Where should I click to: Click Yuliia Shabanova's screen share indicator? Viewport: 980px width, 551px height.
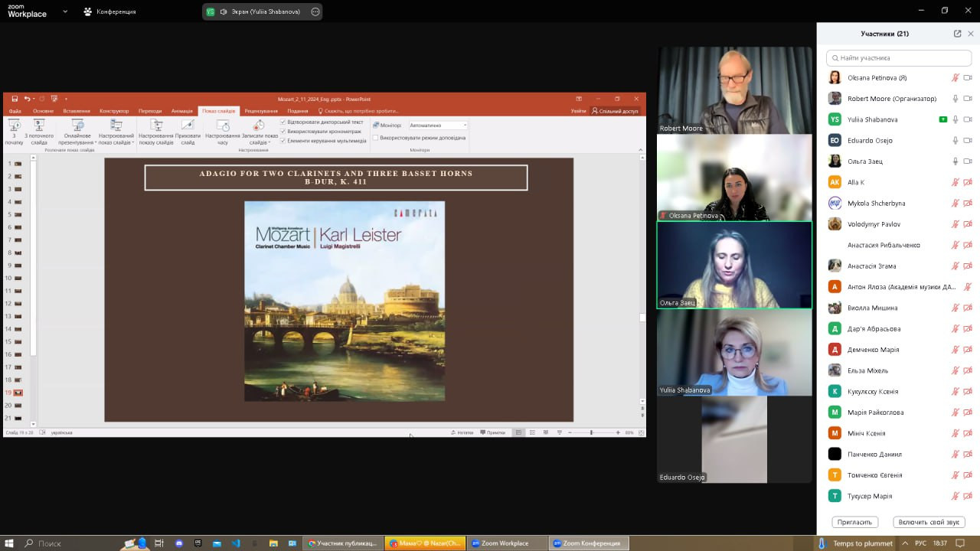(x=943, y=119)
